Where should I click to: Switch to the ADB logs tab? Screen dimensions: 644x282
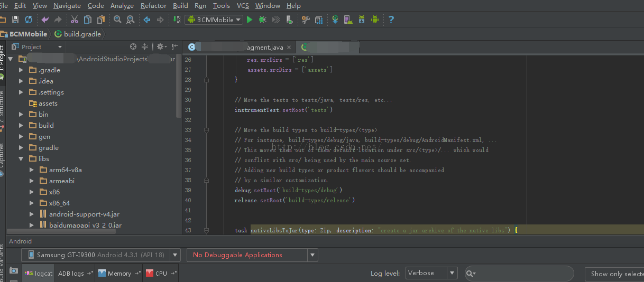75,273
